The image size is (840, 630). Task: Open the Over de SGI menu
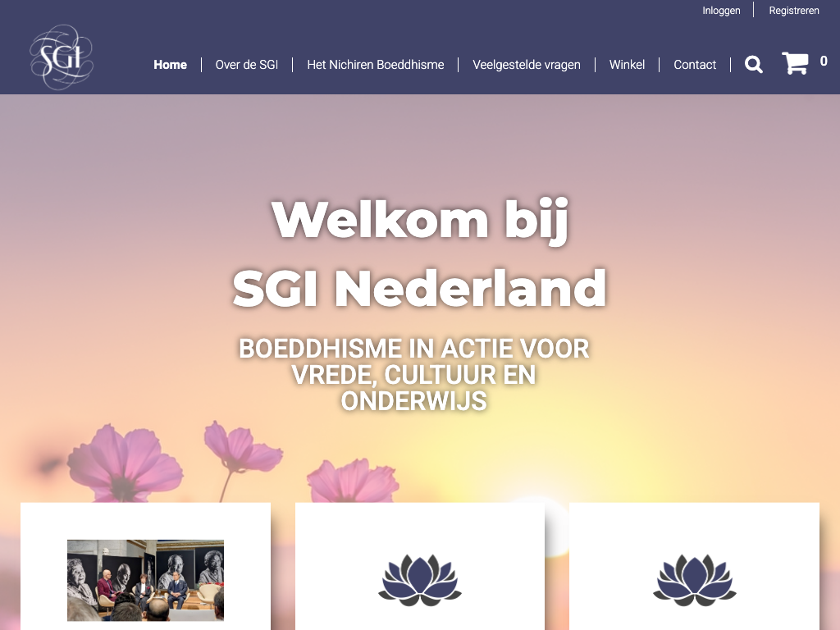pos(246,65)
